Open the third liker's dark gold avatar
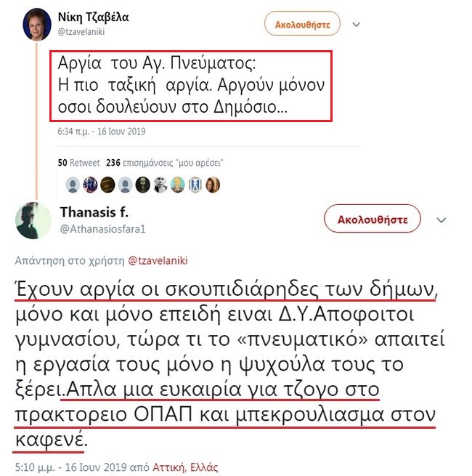472x476 pixels. pyautogui.click(x=107, y=185)
